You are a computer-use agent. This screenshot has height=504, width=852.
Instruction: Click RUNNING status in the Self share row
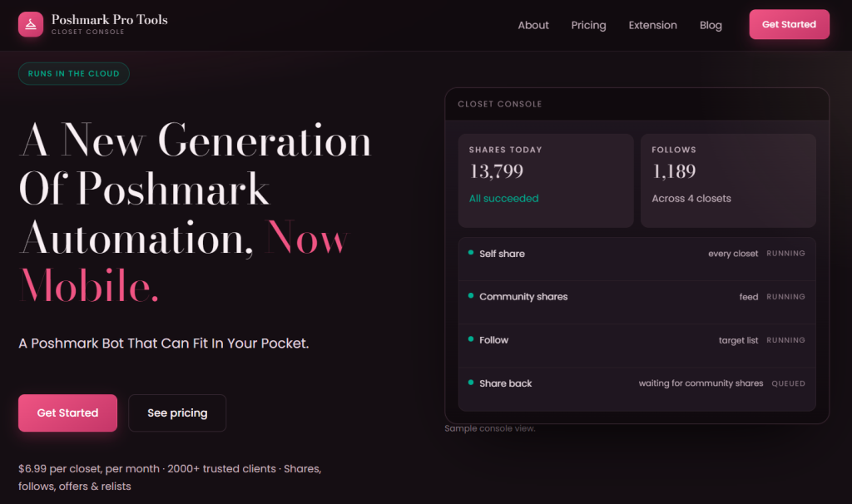(785, 254)
